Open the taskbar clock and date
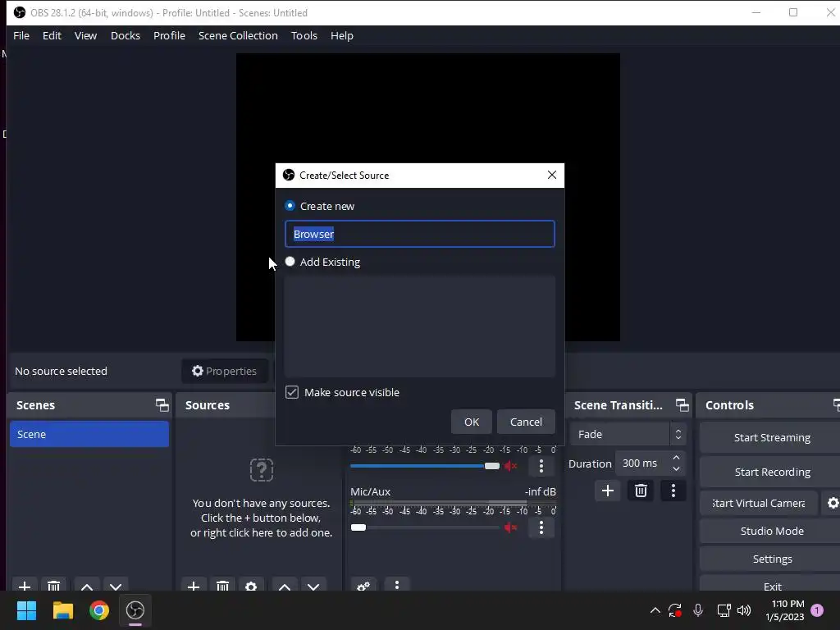 [x=785, y=610]
